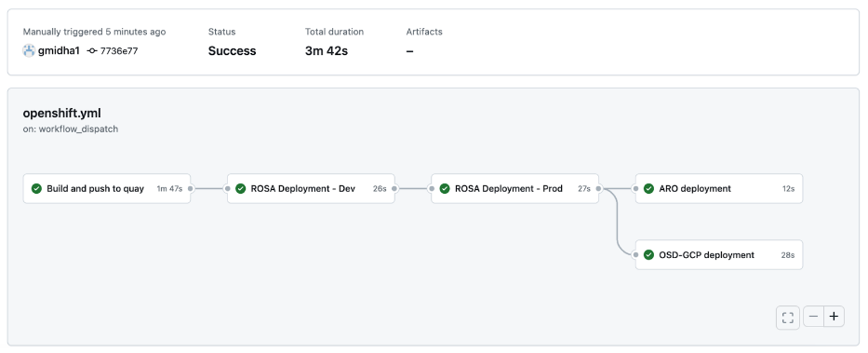Fit workflow graph to screen
868x353 pixels.
[788, 318]
